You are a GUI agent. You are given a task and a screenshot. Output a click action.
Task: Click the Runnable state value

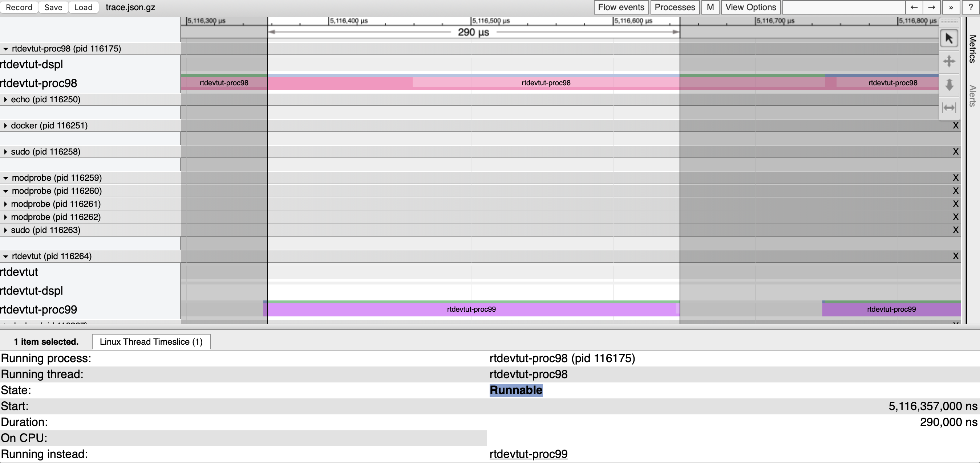click(516, 390)
